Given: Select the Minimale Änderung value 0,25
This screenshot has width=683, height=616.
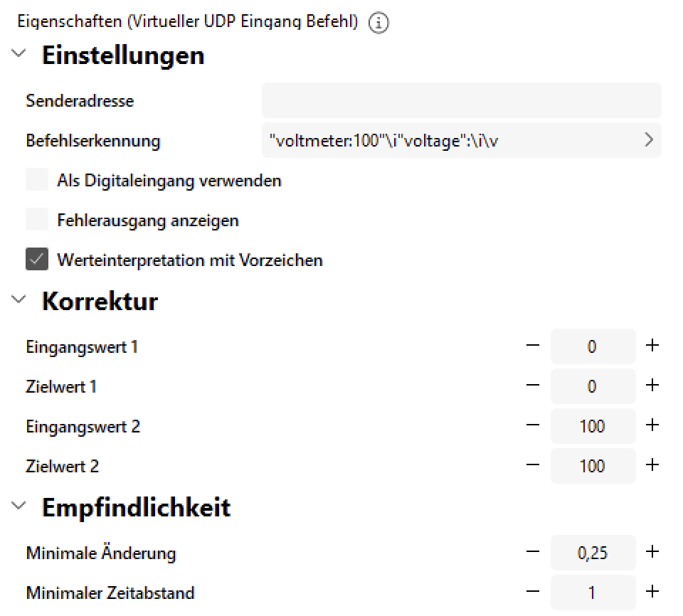Looking at the screenshot, I should pyautogui.click(x=593, y=553).
